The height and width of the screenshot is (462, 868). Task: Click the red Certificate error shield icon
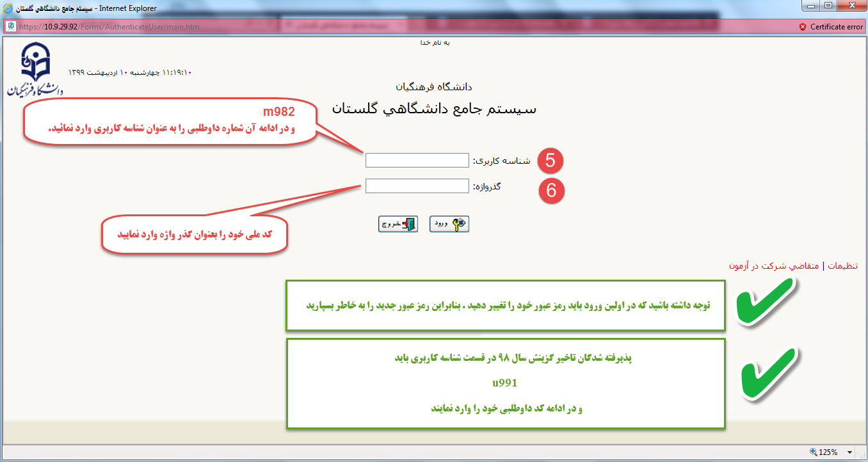803,27
